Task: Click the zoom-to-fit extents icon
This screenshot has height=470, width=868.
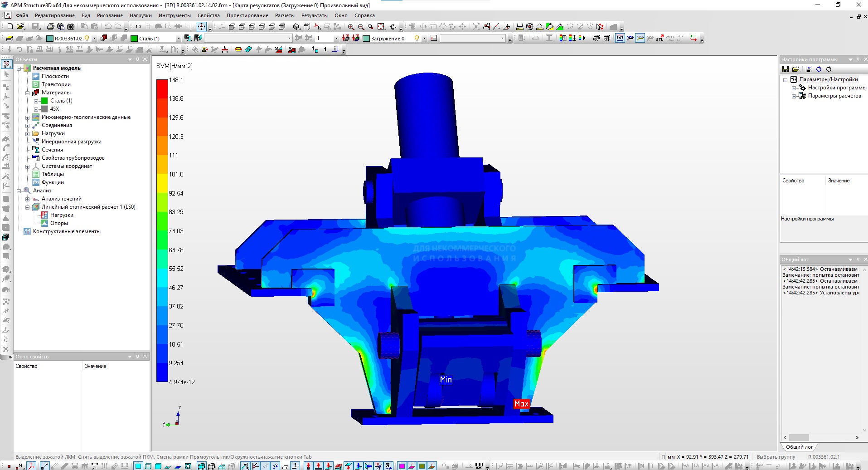Action: click(x=381, y=27)
